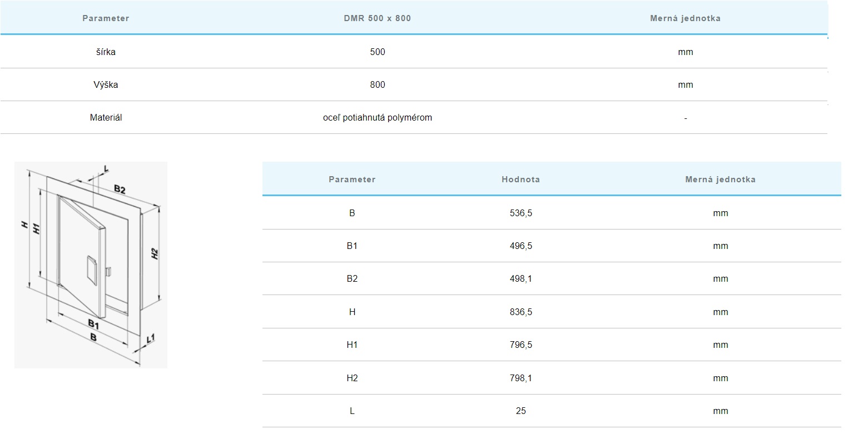Click the H2 label in the diagram

coord(155,253)
